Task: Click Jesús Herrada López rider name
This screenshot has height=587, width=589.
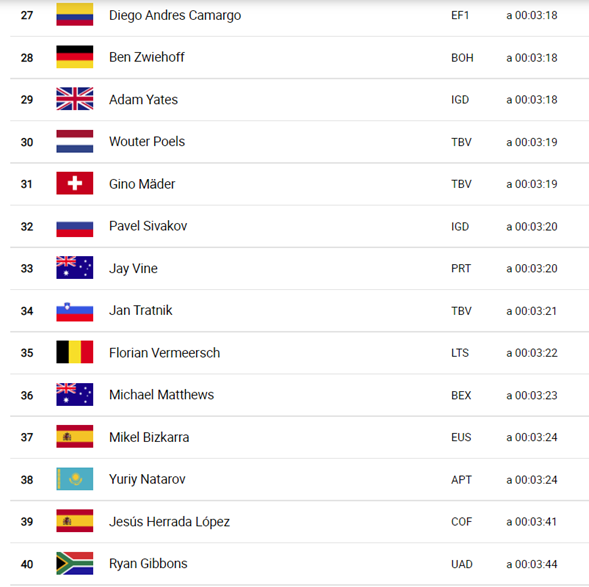Action: tap(169, 522)
